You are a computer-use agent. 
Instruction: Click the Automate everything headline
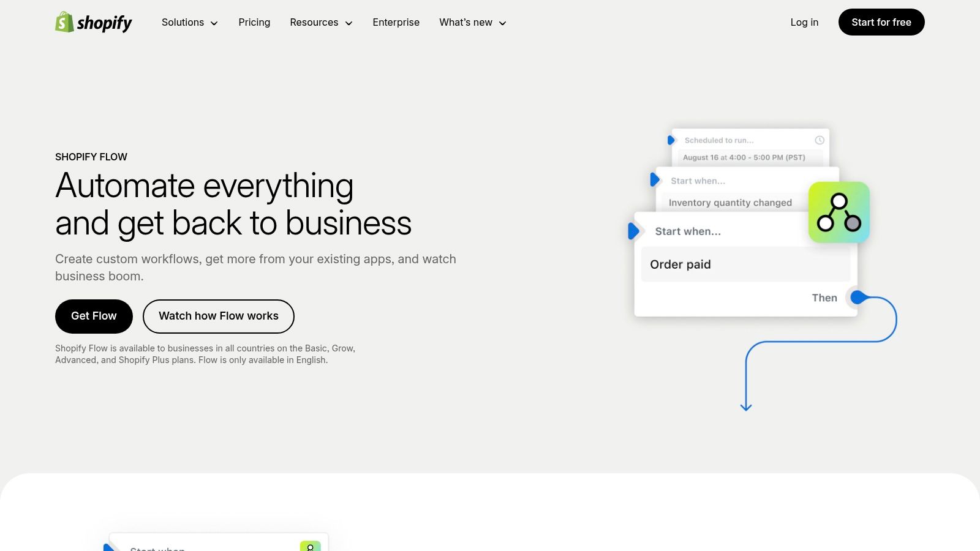pos(233,204)
